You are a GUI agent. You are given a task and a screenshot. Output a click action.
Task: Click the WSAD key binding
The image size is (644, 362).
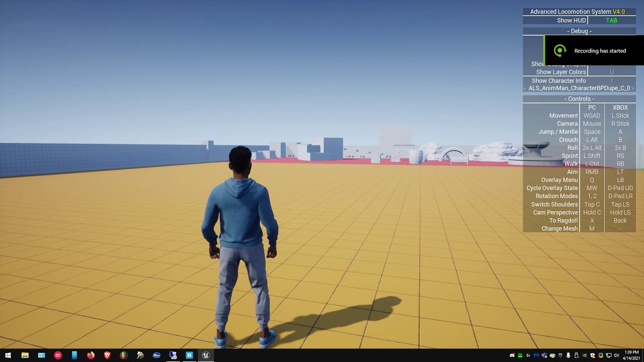click(592, 116)
